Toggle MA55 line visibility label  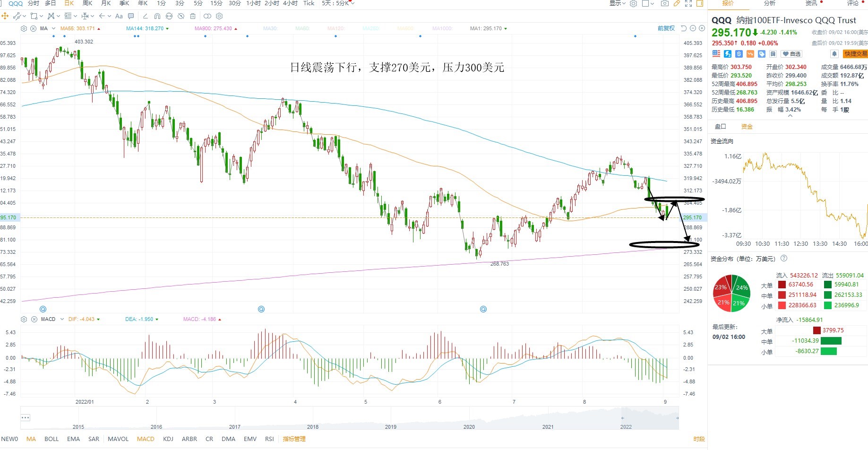tap(77, 28)
